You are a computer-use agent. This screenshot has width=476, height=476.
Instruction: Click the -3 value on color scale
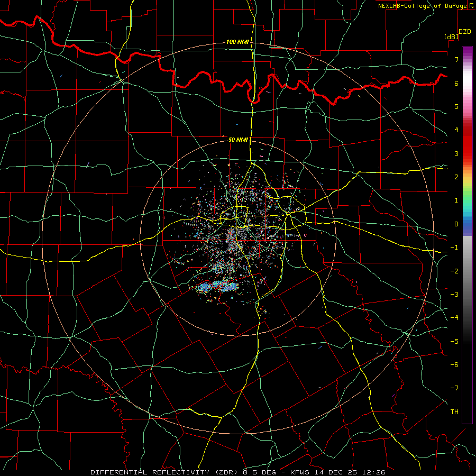click(454, 295)
